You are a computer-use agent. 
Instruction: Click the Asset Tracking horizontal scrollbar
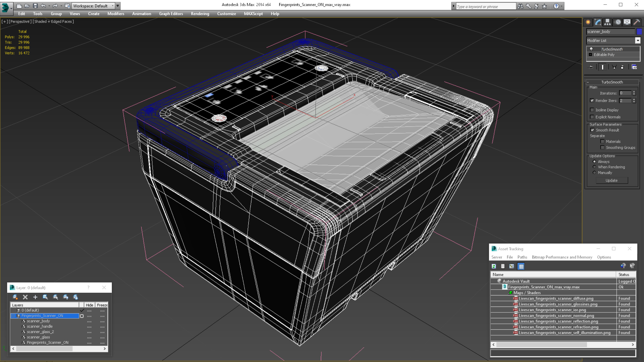(x=563, y=345)
